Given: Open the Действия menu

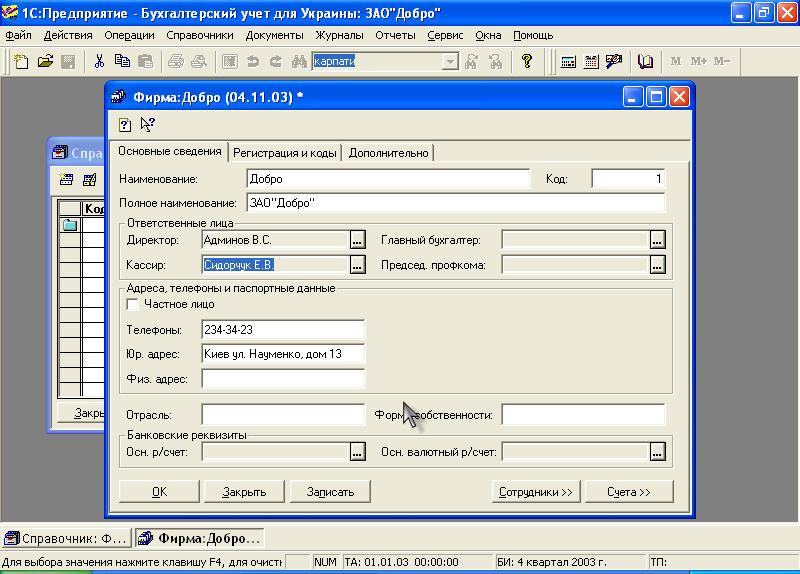Looking at the screenshot, I should 68,35.
